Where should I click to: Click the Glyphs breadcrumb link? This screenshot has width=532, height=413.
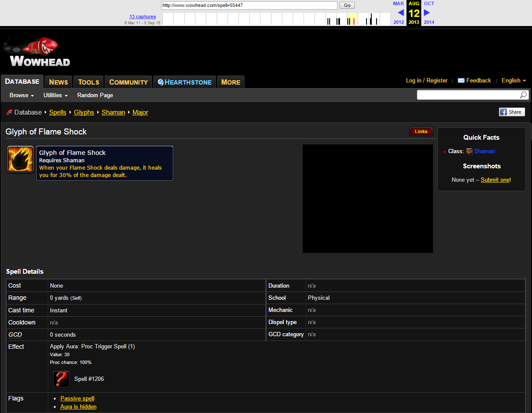84,112
